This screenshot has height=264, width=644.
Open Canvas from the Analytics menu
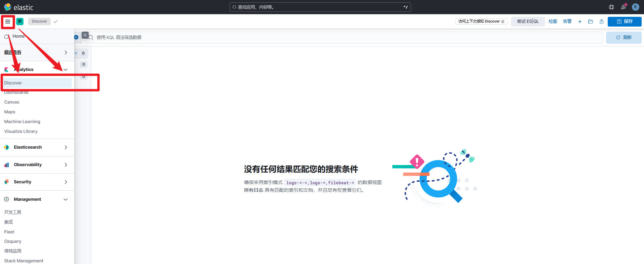point(12,102)
